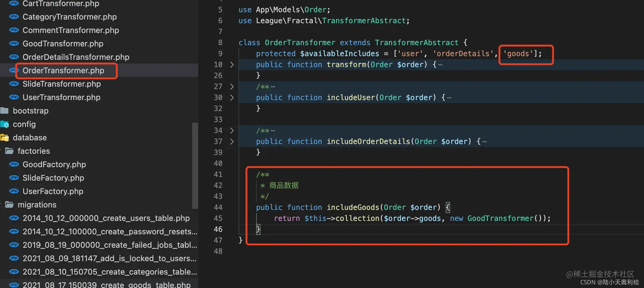644x288 pixels.
Task: Select the bootstrap folder
Action: (31, 111)
